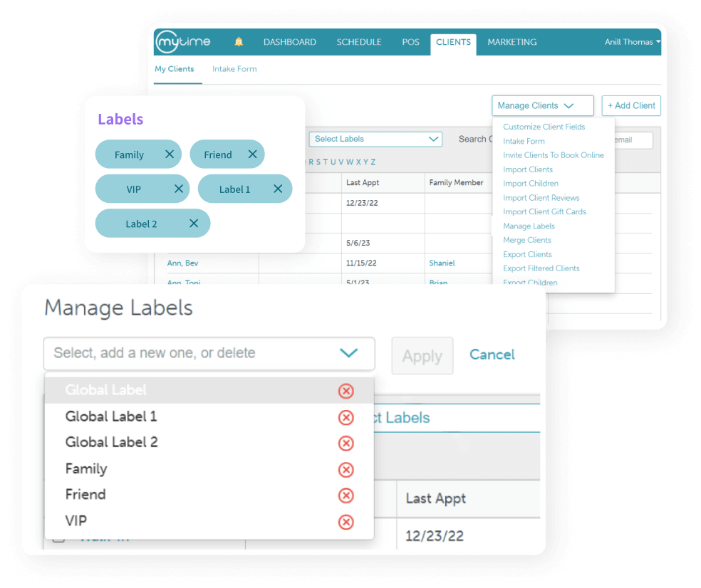701x588 pixels.
Task: Open Anill Thomas account menu
Action: coord(632,42)
